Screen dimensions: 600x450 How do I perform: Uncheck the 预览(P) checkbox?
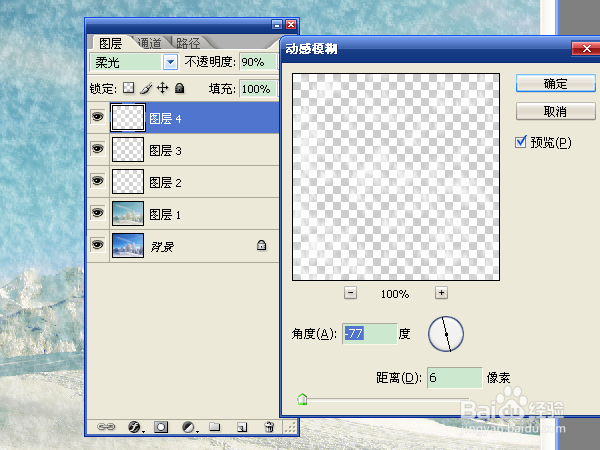point(521,142)
